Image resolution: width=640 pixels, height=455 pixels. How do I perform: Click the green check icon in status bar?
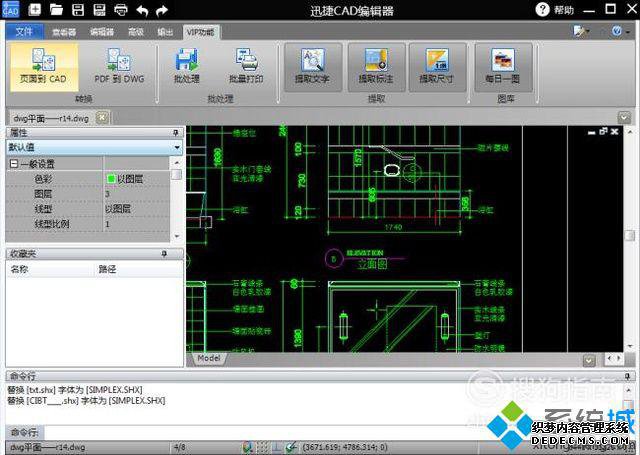click(x=291, y=447)
